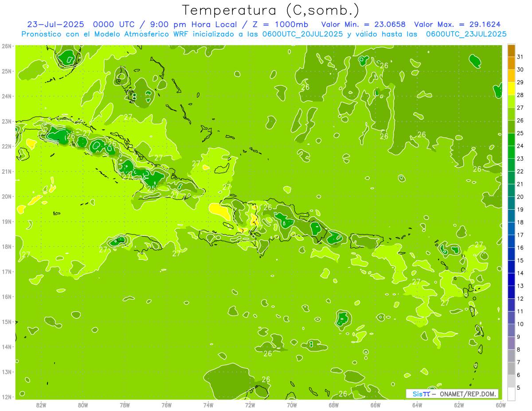The width and height of the screenshot is (532, 411).
Task: Click the 20N latitude label
Action: tap(6, 196)
